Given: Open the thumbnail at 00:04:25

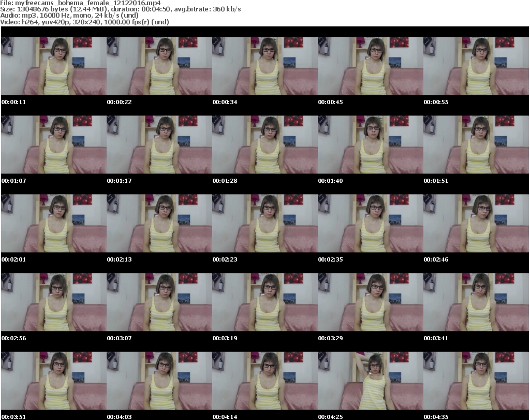Looking at the screenshot, I should click(370, 381).
